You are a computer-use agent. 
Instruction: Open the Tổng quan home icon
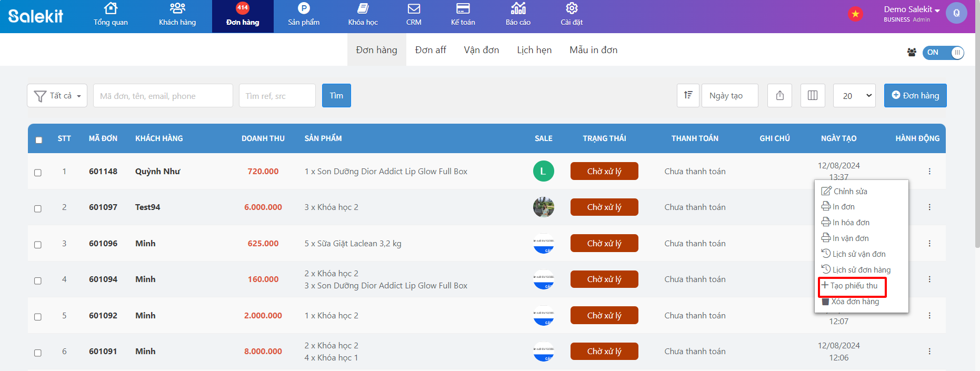pyautogui.click(x=111, y=9)
